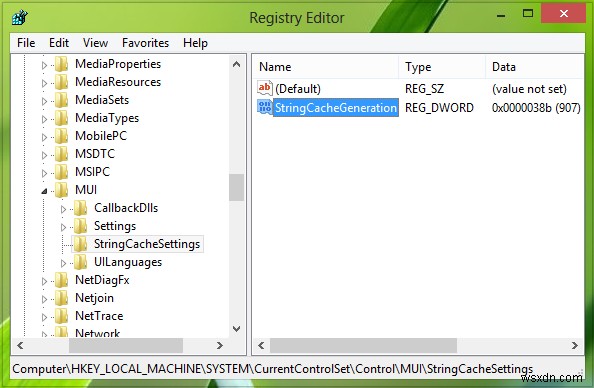This screenshot has height=388, width=594.
Task: Select the NetTrace key label
Action: 99,316
